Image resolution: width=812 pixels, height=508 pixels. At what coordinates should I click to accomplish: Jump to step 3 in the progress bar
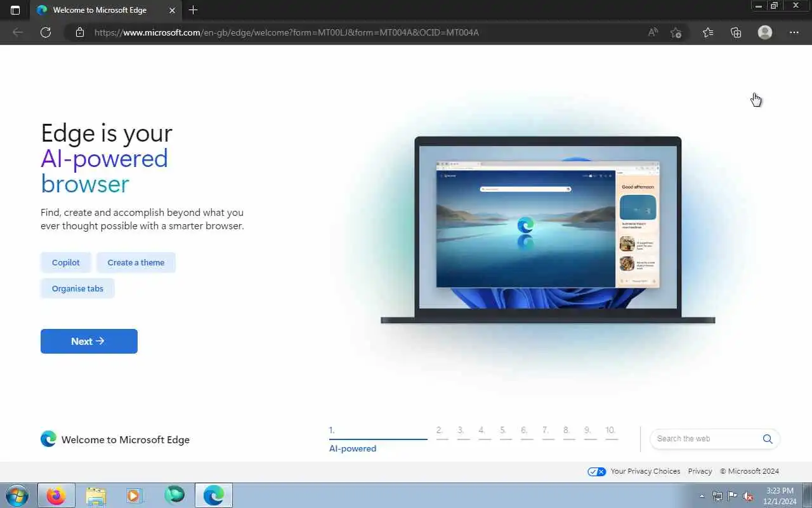[463, 432]
